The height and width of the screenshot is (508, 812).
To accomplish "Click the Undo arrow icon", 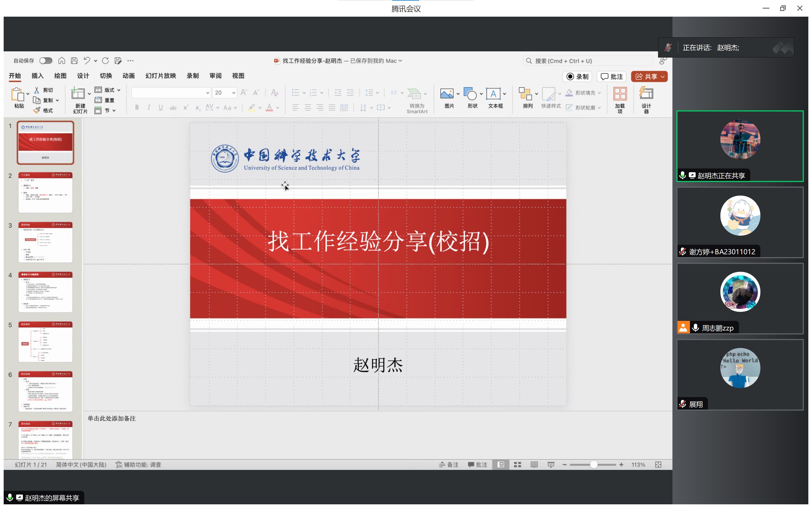I will 87,60.
